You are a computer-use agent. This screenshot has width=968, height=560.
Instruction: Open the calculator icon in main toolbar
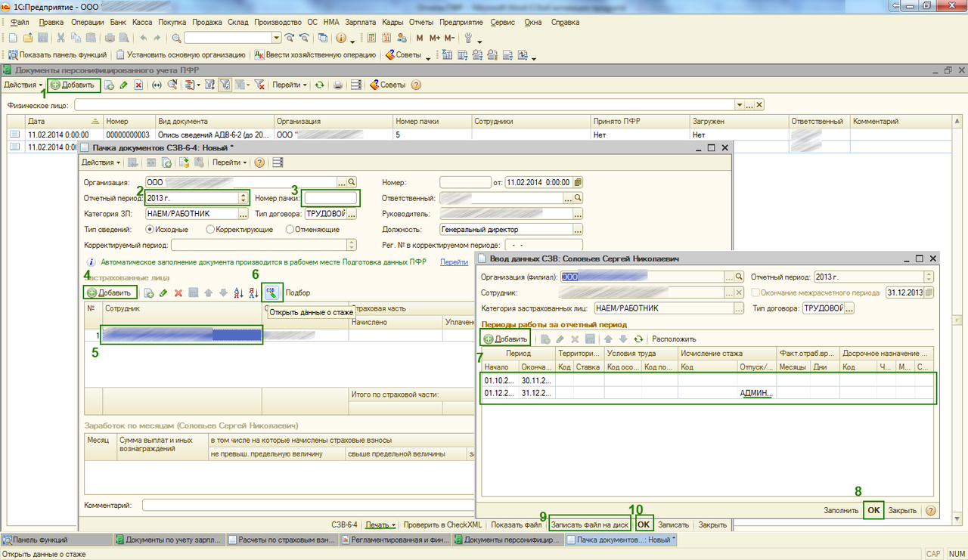371,38
